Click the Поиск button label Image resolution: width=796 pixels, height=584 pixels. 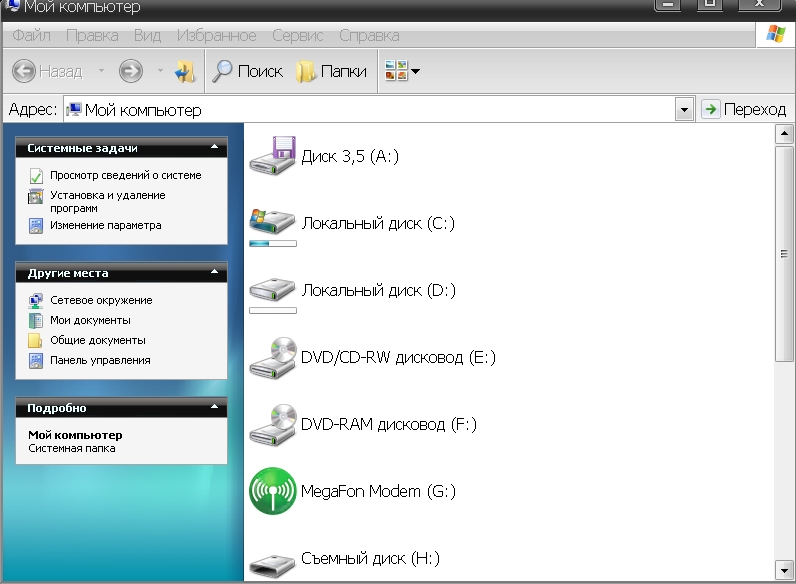(260, 71)
